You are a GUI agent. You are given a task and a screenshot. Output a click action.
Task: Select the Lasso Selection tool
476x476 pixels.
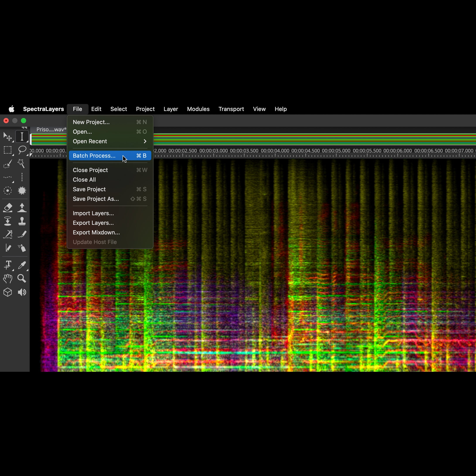22,150
